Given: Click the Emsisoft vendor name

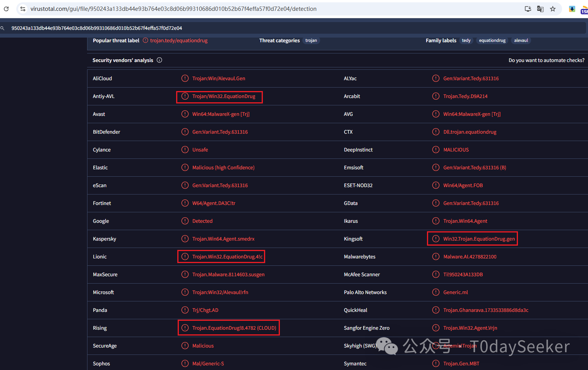Looking at the screenshot, I should [x=353, y=167].
